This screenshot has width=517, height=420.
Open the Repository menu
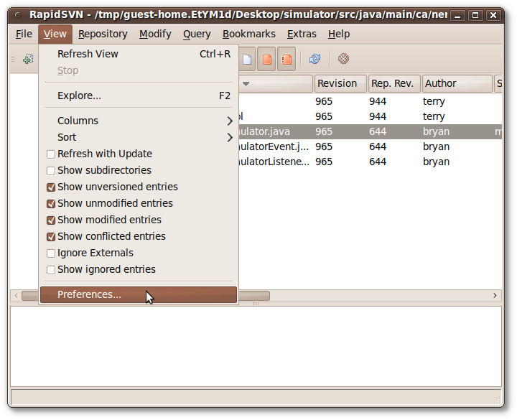(x=103, y=34)
